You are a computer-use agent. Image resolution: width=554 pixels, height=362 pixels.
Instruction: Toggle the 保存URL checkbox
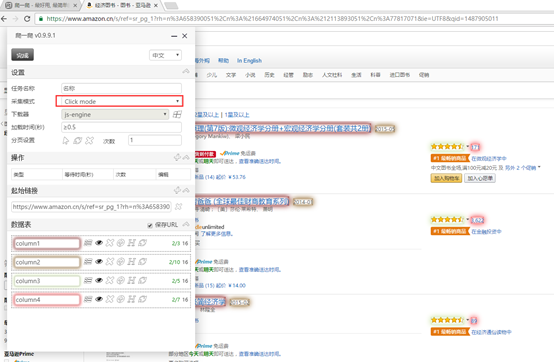tap(150, 225)
